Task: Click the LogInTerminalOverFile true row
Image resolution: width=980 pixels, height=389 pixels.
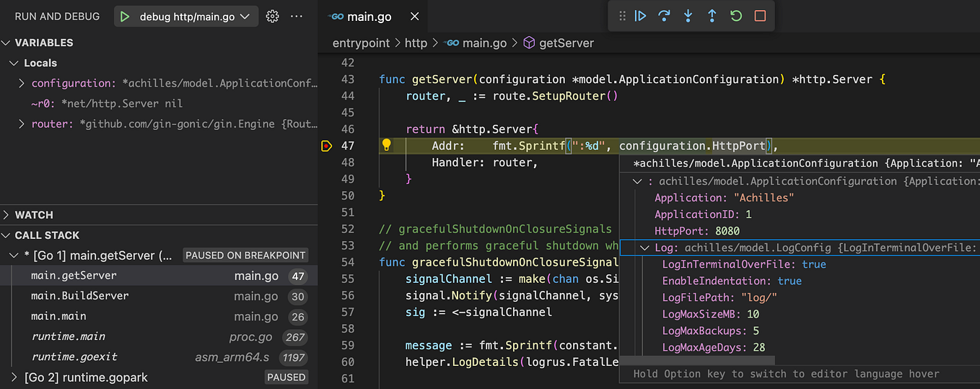Action: 800,264
